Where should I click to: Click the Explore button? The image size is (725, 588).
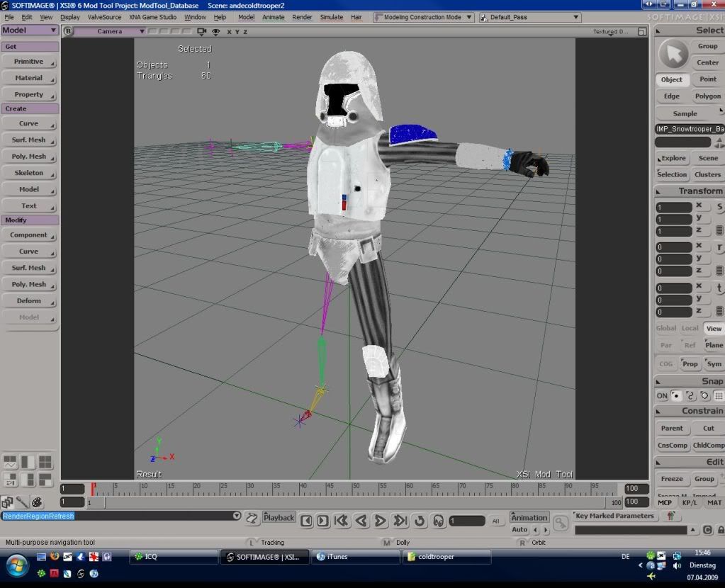(x=672, y=158)
